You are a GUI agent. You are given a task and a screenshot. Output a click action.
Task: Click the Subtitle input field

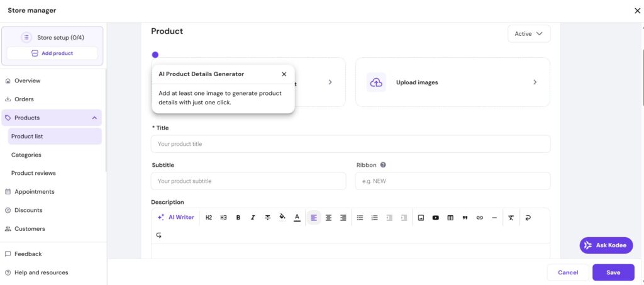click(248, 181)
